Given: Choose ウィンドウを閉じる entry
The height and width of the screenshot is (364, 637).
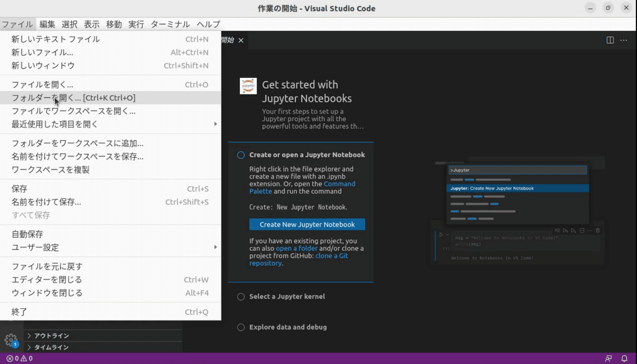Looking at the screenshot, I should tap(110, 293).
